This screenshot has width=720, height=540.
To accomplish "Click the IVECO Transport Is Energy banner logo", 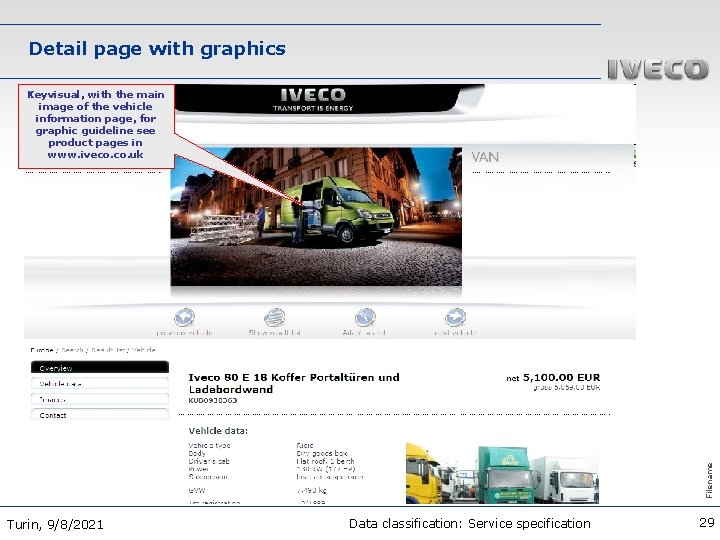I will point(313,99).
